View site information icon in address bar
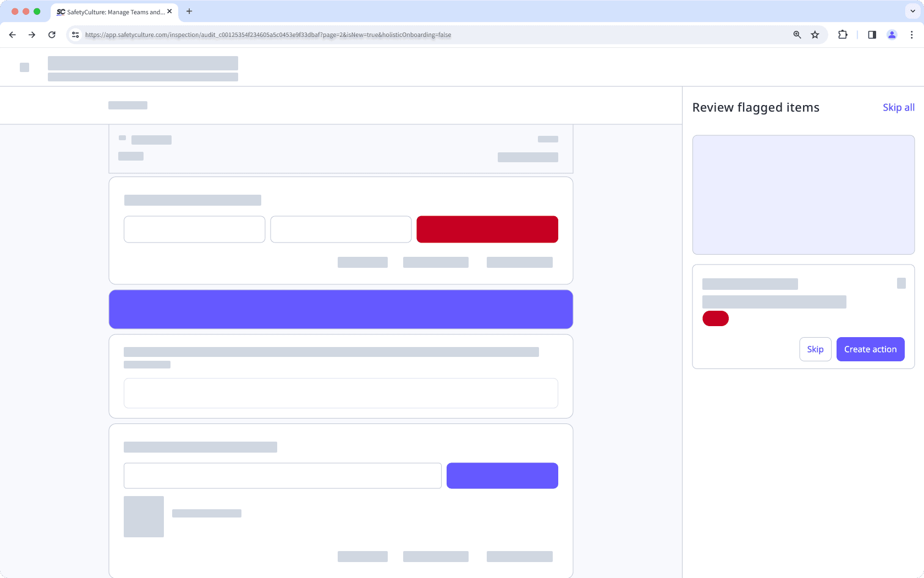The width and height of the screenshot is (924, 578). point(76,35)
